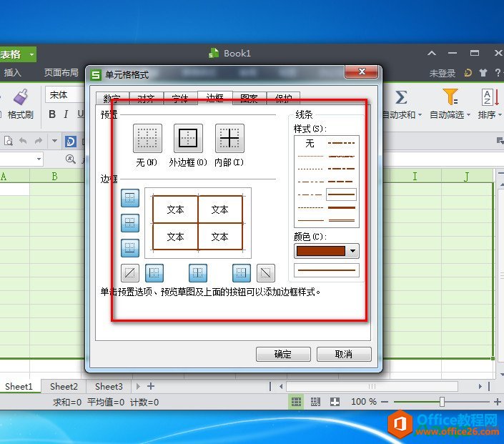Screen dimensions: 504x444
Task: Click the 取消 (Cancel) button
Action: pyautogui.click(x=344, y=354)
